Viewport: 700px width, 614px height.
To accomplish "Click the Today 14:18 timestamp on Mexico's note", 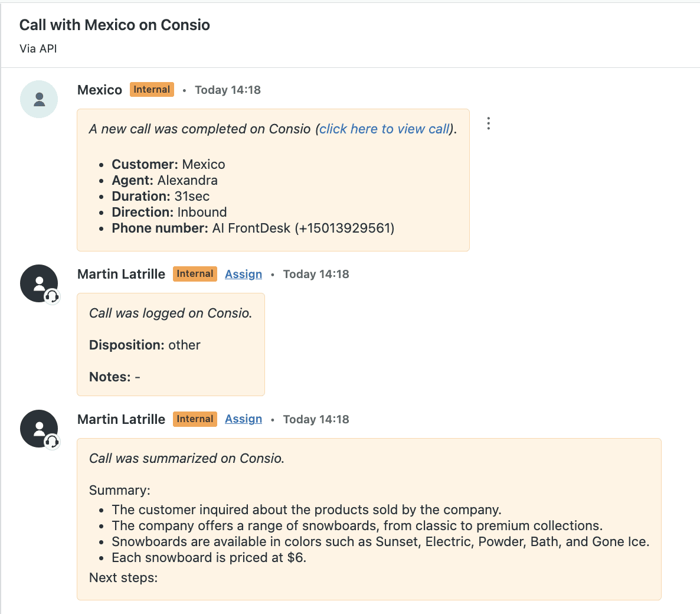I will pos(228,90).
